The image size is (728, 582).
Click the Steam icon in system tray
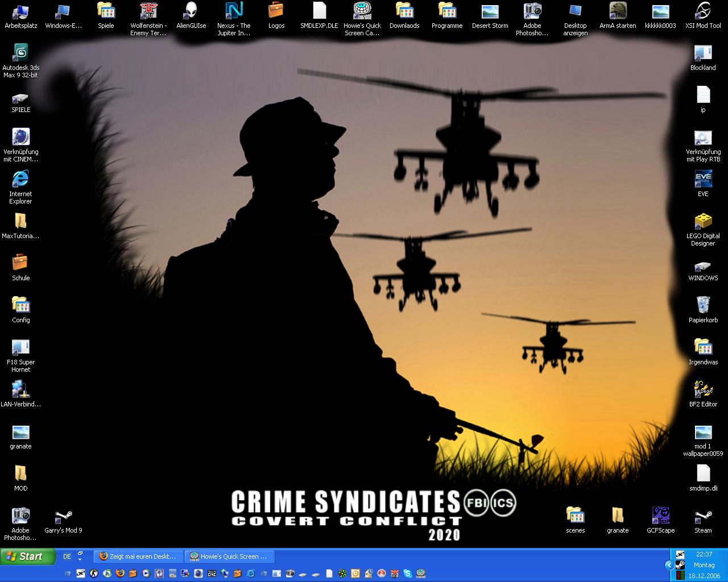coord(680,565)
